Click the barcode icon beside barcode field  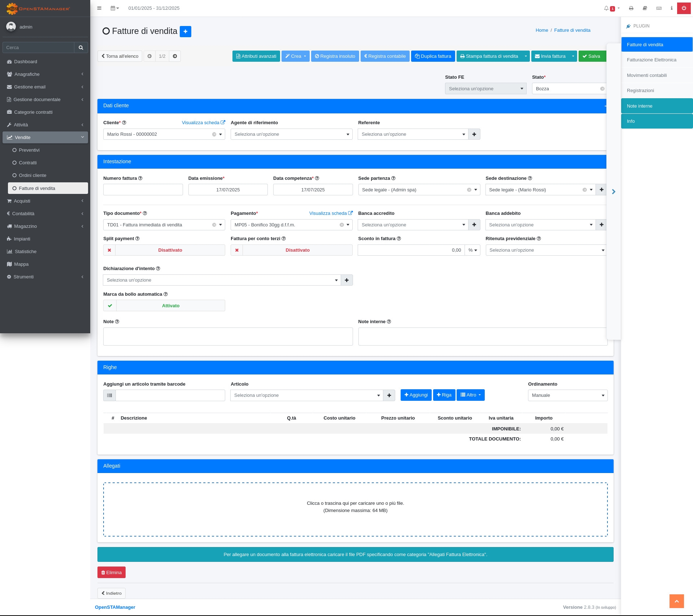(x=109, y=395)
